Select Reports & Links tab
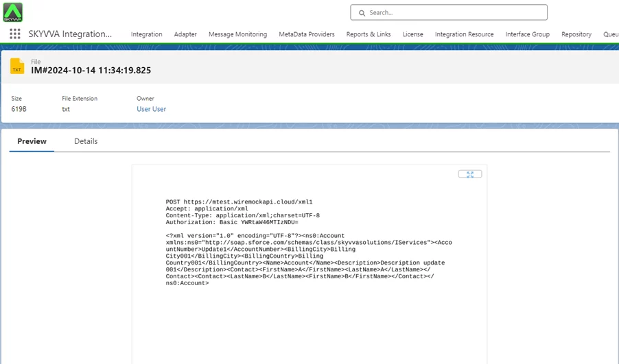The height and width of the screenshot is (364, 619). [x=369, y=34]
